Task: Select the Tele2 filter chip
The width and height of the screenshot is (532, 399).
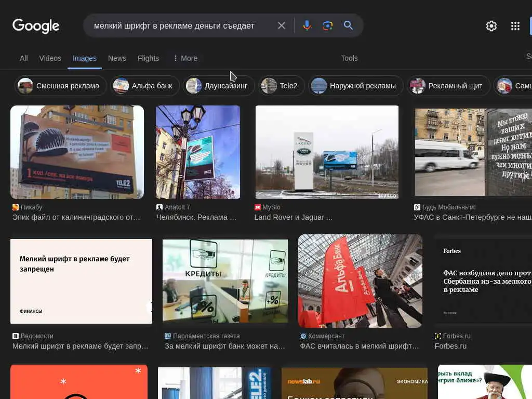Action: coord(281,86)
